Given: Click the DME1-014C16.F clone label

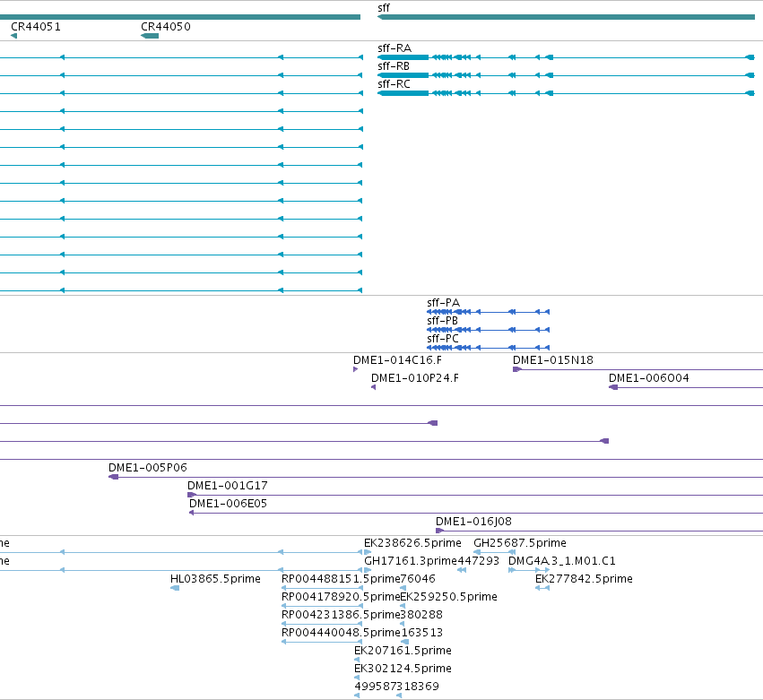Looking at the screenshot, I should click(397, 360).
